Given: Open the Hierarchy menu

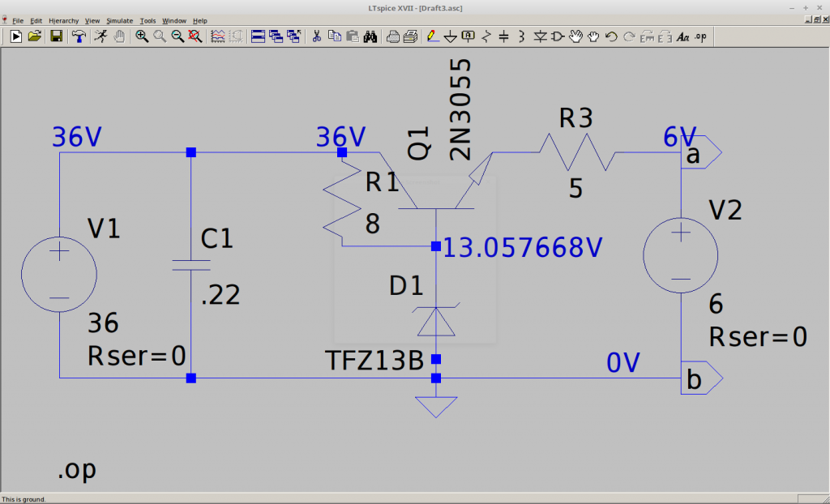Looking at the screenshot, I should pyautogui.click(x=63, y=20).
